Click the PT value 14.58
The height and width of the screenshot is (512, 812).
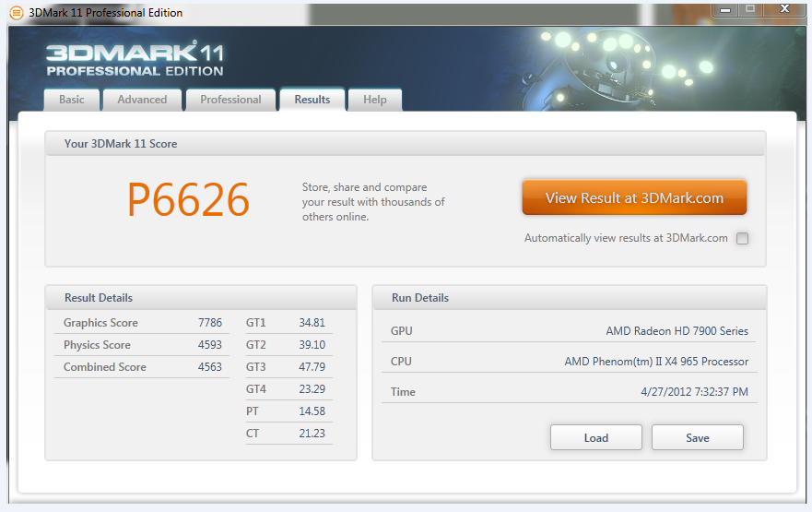[x=312, y=411]
